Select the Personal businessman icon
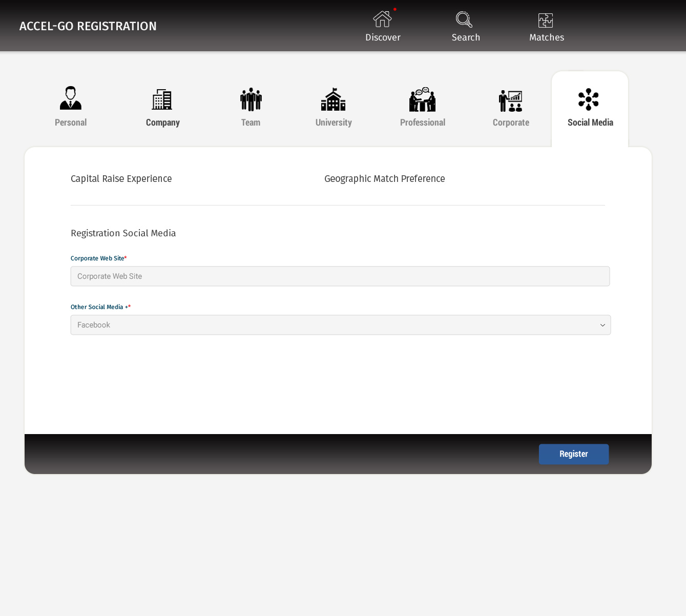The width and height of the screenshot is (686, 616). point(71,98)
